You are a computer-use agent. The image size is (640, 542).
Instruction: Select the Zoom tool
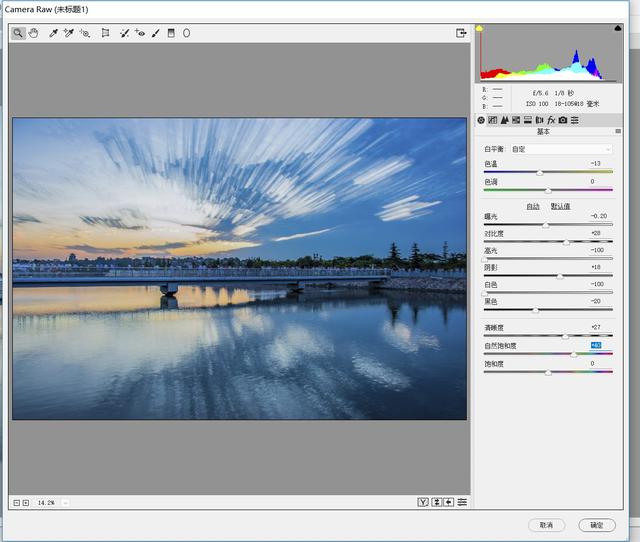pos(18,33)
